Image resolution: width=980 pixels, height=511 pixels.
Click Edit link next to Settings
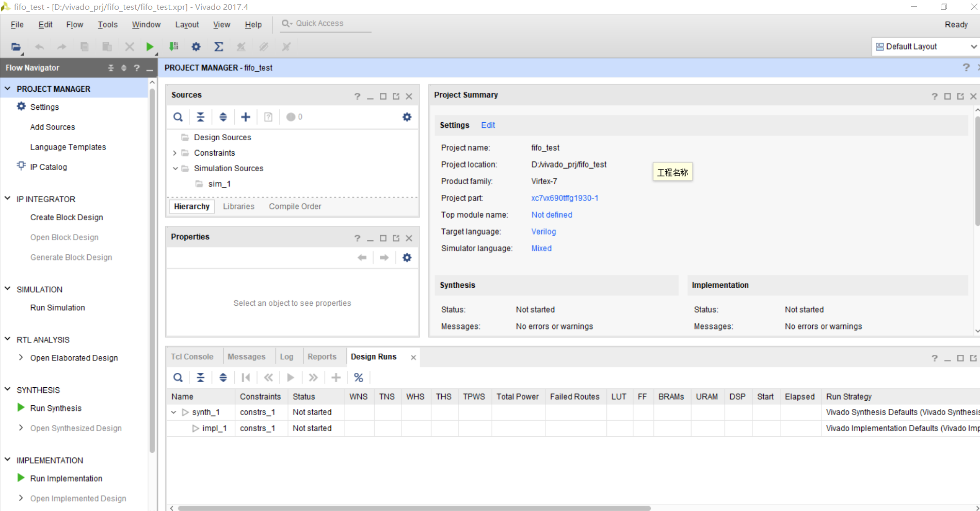488,125
